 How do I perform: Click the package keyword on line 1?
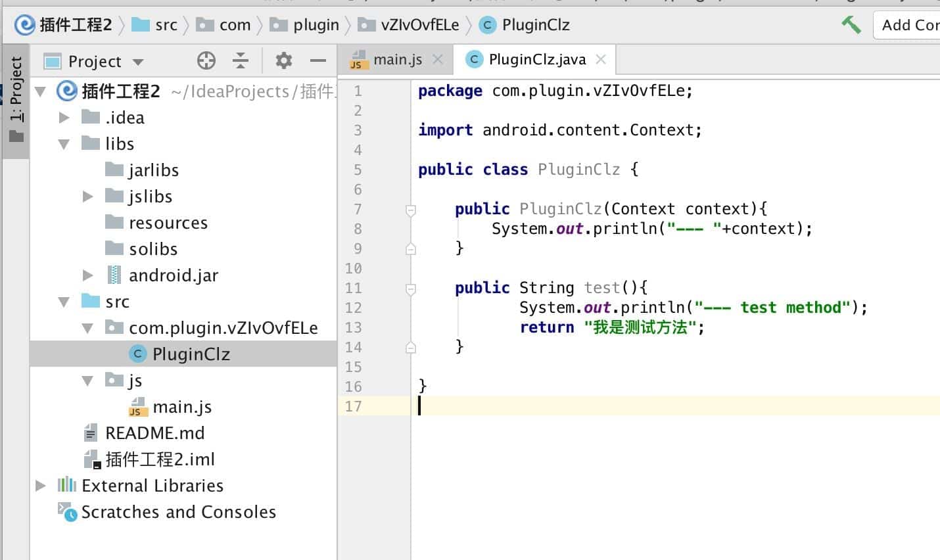coord(450,91)
